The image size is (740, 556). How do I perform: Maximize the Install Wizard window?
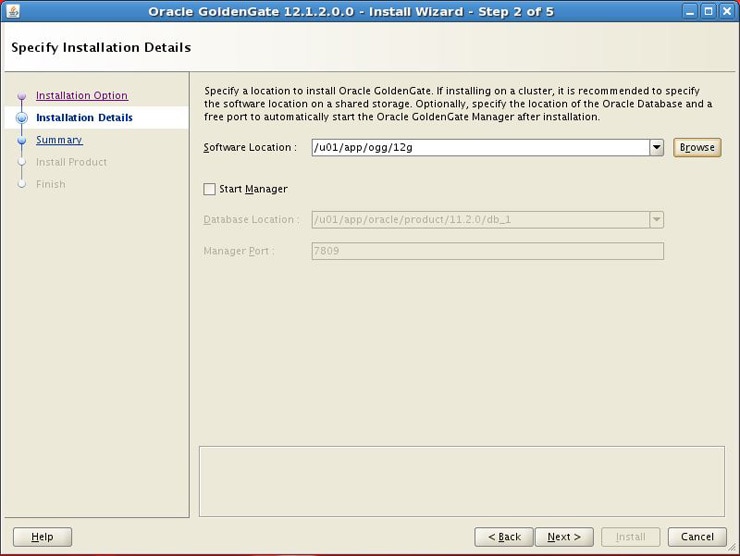[708, 11]
